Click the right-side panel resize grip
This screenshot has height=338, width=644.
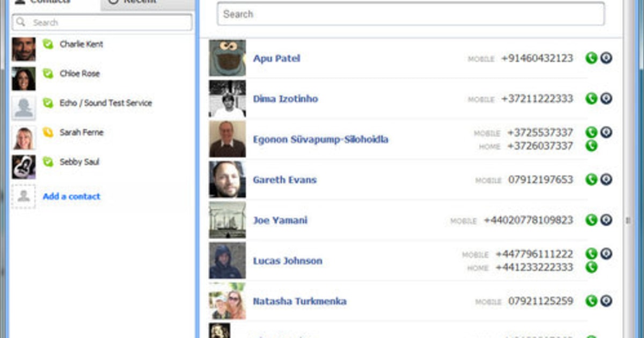629,220
